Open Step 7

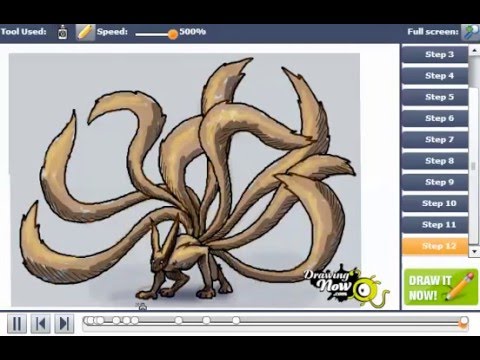[x=435, y=140]
